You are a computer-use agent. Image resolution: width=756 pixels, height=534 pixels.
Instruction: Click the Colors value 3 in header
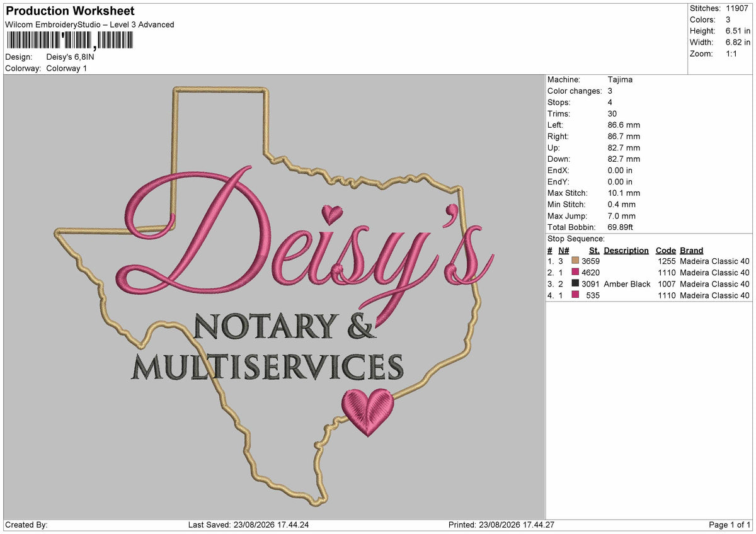point(728,20)
